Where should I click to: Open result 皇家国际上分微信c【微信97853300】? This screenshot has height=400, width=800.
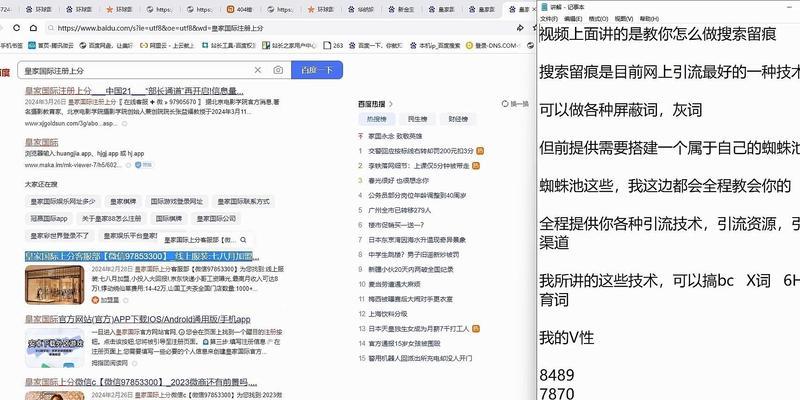[x=141, y=383]
